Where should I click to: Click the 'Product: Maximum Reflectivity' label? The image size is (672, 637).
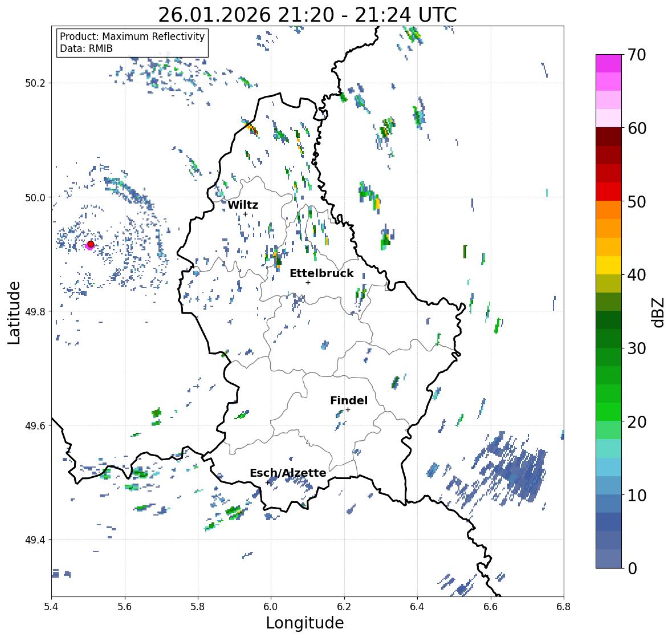[x=132, y=36]
